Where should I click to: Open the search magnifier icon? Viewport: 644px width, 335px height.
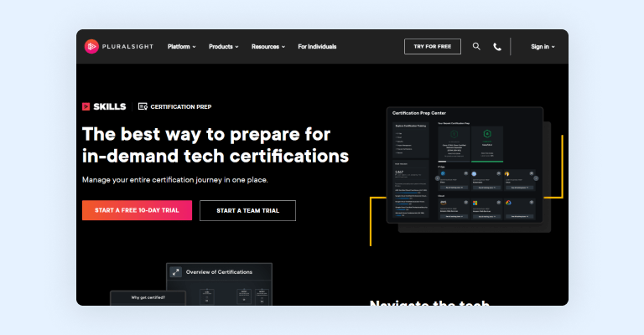(476, 46)
